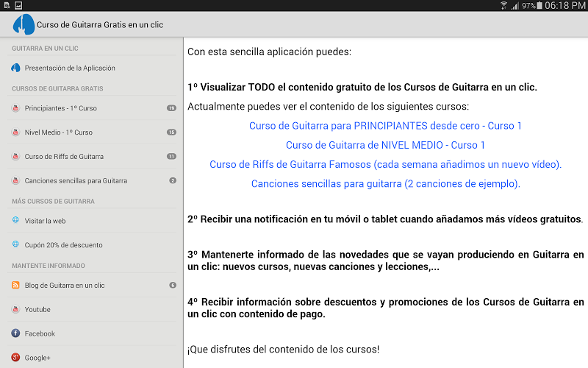Select Nivel Medio - 1º Curso
Image resolution: width=588 pixels, height=368 pixels.
click(92, 132)
